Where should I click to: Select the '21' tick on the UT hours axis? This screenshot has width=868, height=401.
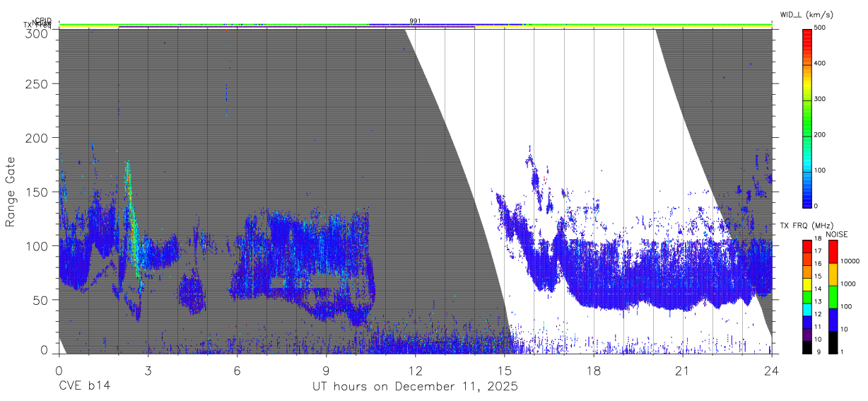pos(683,371)
